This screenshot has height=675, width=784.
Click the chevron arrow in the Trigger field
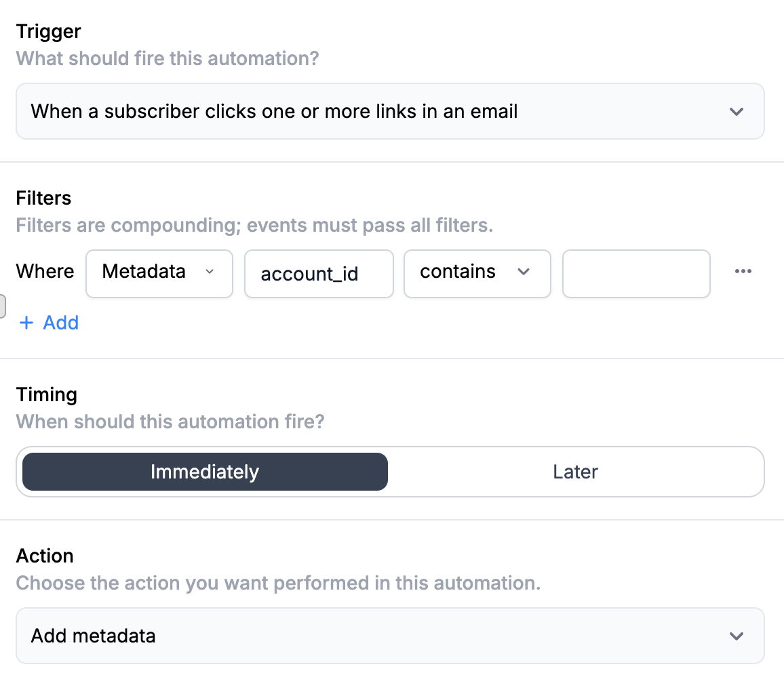coord(737,112)
